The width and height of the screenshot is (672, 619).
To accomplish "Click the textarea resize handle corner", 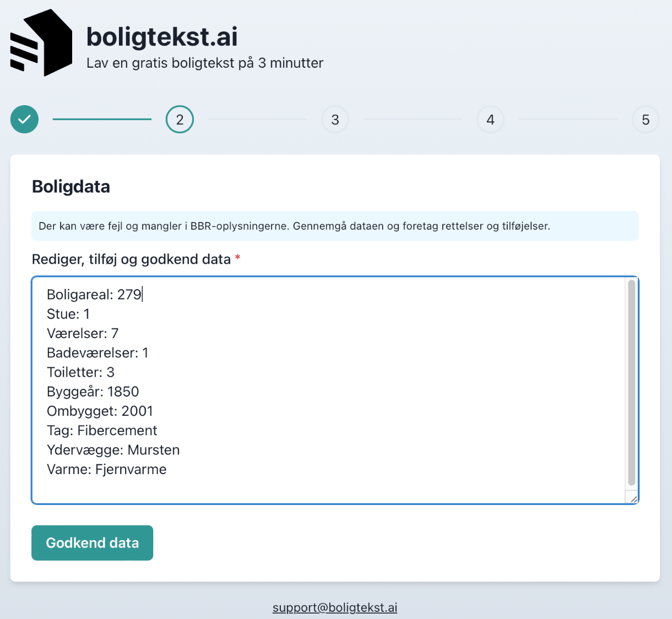I will pyautogui.click(x=633, y=499).
